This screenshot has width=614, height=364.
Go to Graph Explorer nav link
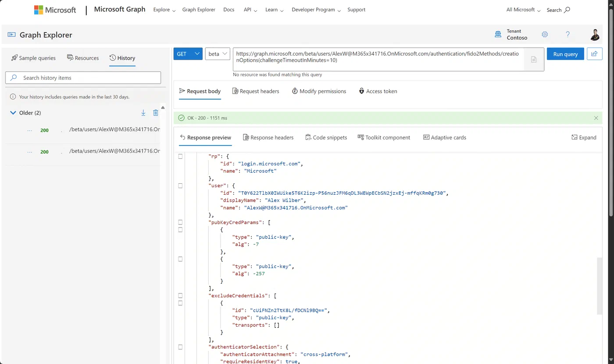point(199,10)
